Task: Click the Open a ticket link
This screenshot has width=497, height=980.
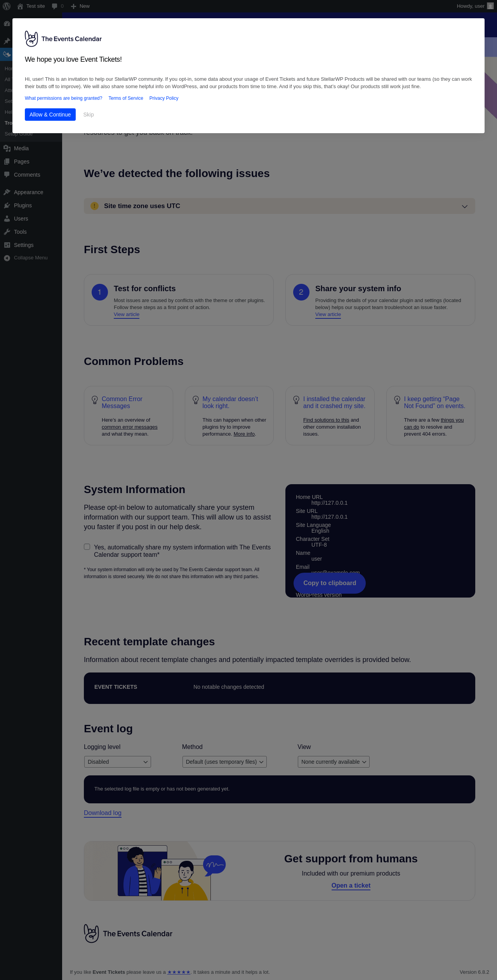Action: (x=351, y=886)
